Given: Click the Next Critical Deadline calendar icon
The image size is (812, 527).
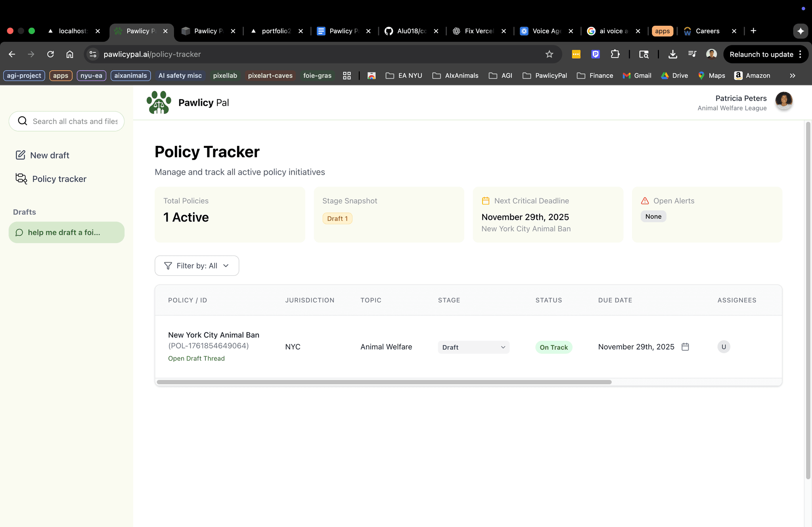Looking at the screenshot, I should coord(485,200).
